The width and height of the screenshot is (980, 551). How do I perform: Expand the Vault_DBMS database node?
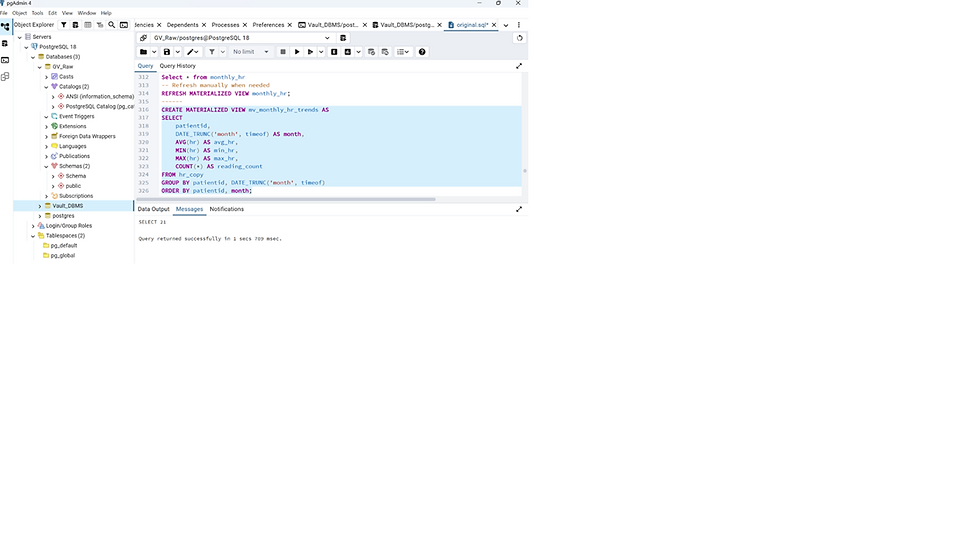40,206
